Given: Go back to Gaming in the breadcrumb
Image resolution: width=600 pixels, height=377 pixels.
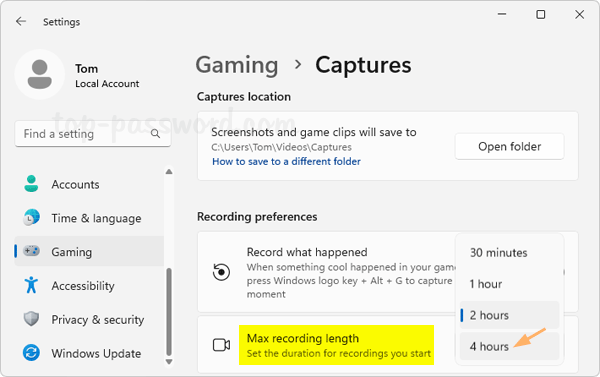Looking at the screenshot, I should (237, 65).
